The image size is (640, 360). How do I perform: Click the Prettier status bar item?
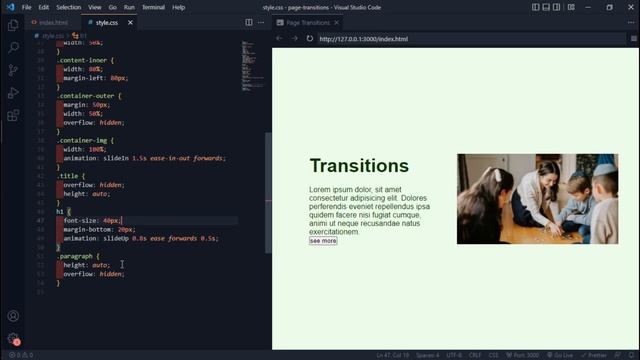tap(594, 355)
